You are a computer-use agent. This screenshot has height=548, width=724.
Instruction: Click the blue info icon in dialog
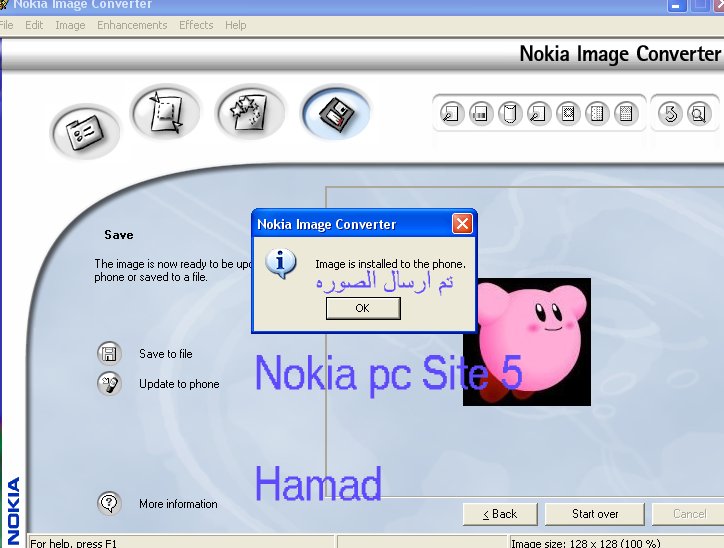(x=281, y=264)
